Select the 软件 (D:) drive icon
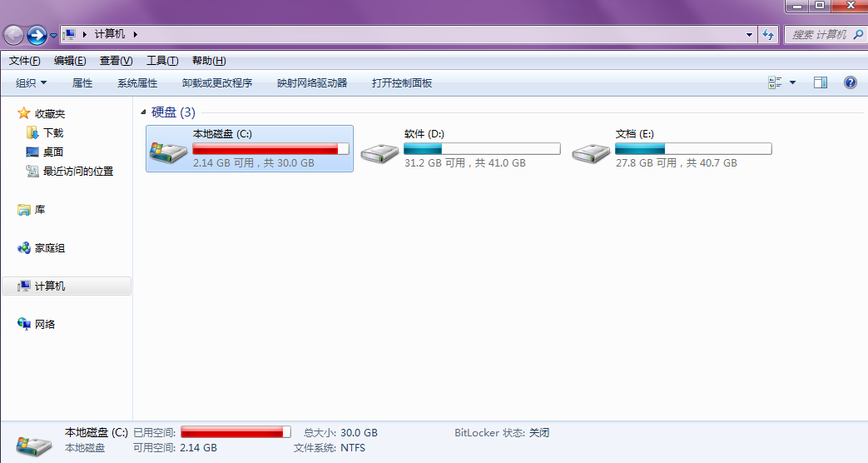The height and width of the screenshot is (463, 868). click(379, 153)
